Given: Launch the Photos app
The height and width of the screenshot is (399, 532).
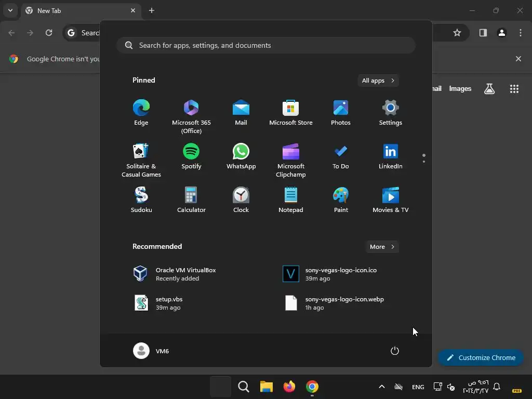Looking at the screenshot, I should pos(341,113).
